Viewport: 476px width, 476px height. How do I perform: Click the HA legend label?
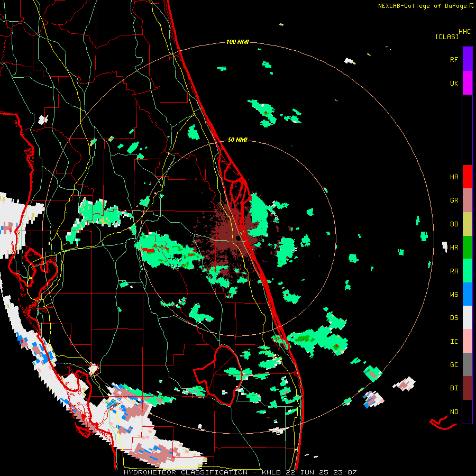tap(454, 177)
